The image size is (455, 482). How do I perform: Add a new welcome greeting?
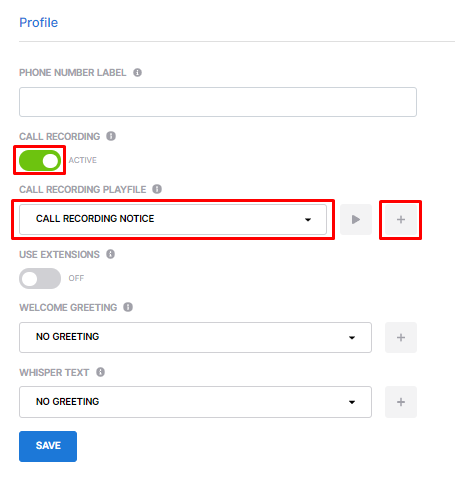click(x=401, y=337)
